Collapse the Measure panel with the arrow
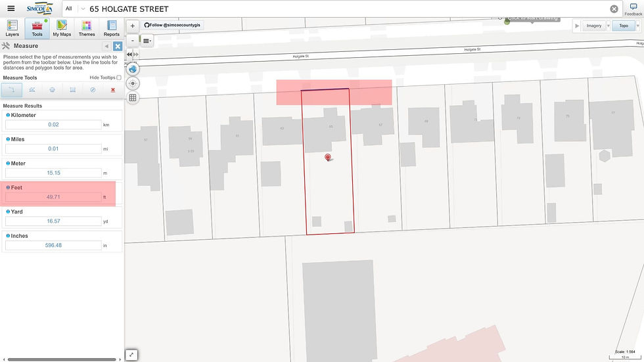The width and height of the screenshot is (644, 362). pos(106,46)
